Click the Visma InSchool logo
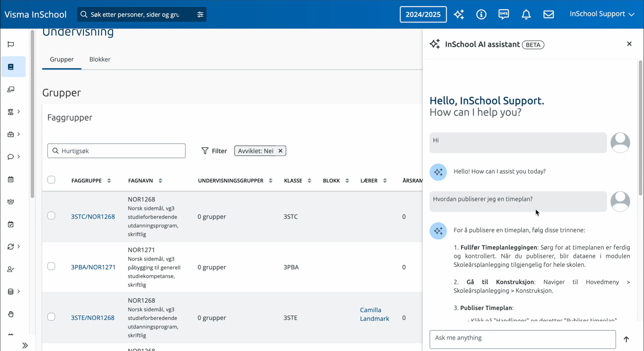 pos(35,15)
